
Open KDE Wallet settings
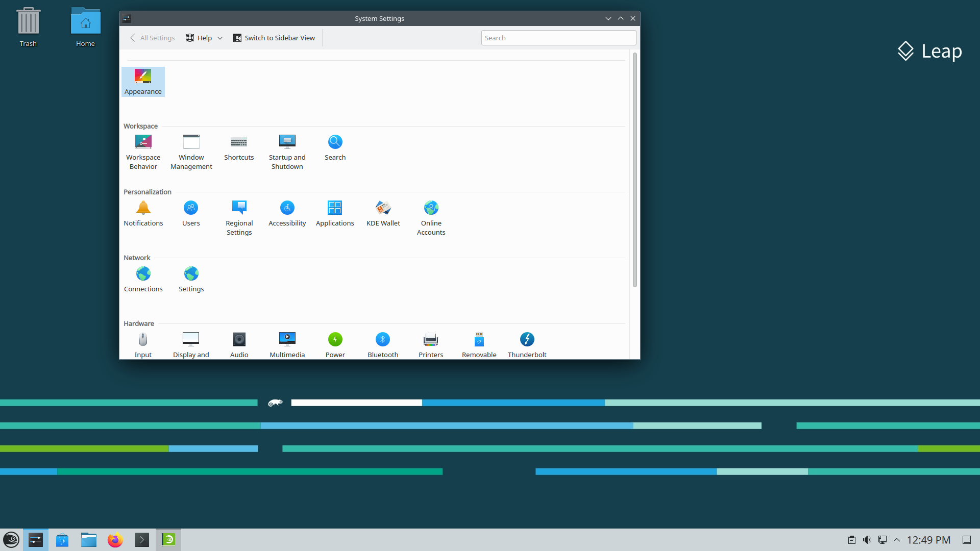383,214
